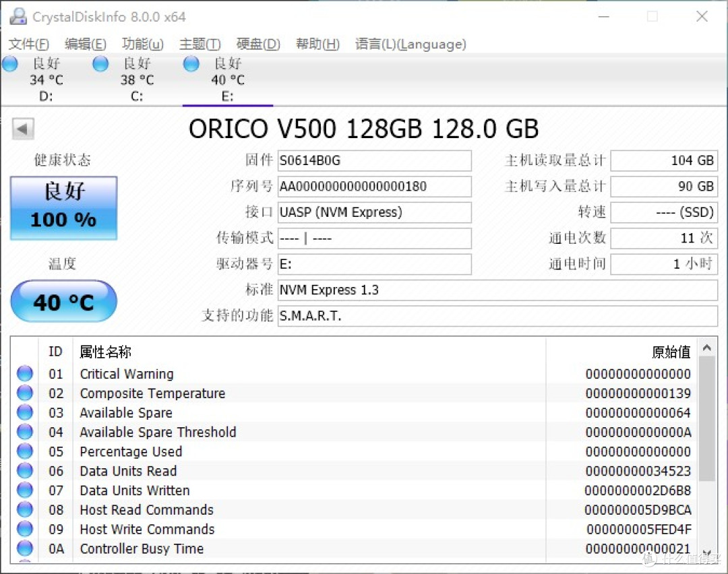Viewport: 728px width, 574px height.
Task: Click raw value 00000000000139
Action: click(638, 393)
